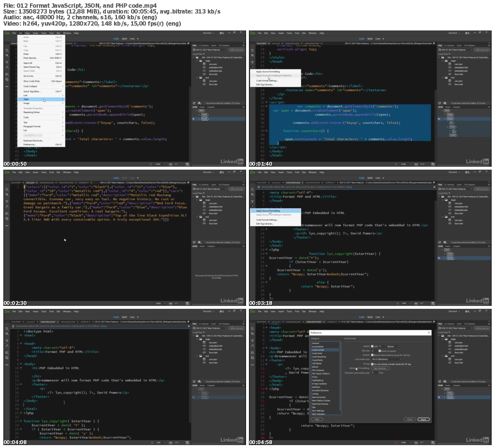The image size is (495, 448).
Task: Click the three-dots customize toolbar icon in 00:02:30 frame
Action: [x=7, y=226]
